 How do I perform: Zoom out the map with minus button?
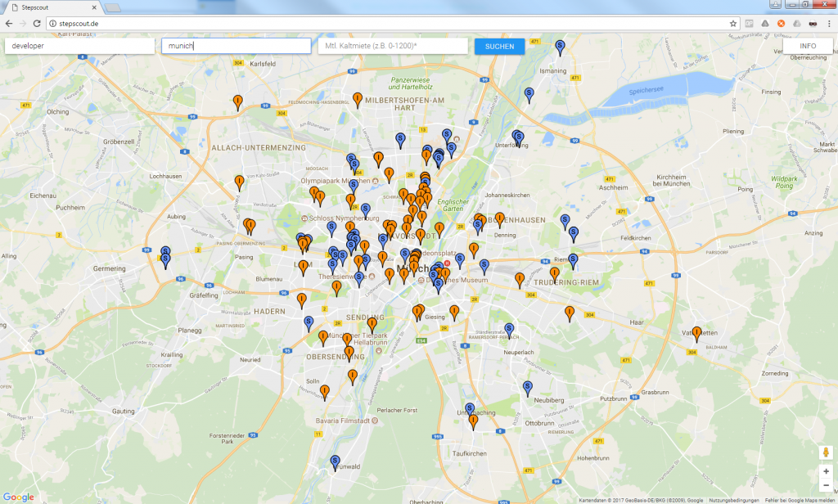coord(827,484)
